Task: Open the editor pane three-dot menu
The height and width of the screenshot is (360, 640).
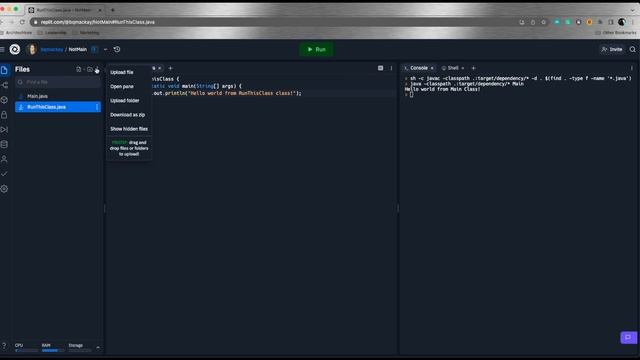Action: click(391, 68)
